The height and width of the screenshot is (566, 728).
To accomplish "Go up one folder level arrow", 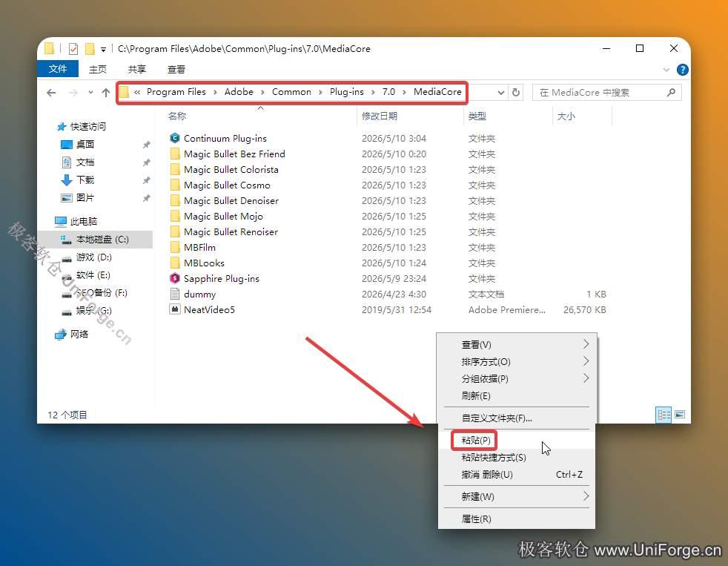I will tap(106, 93).
